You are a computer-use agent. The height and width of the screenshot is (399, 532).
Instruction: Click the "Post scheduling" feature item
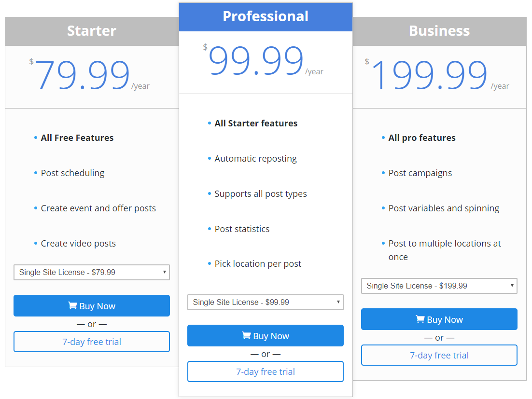click(72, 173)
